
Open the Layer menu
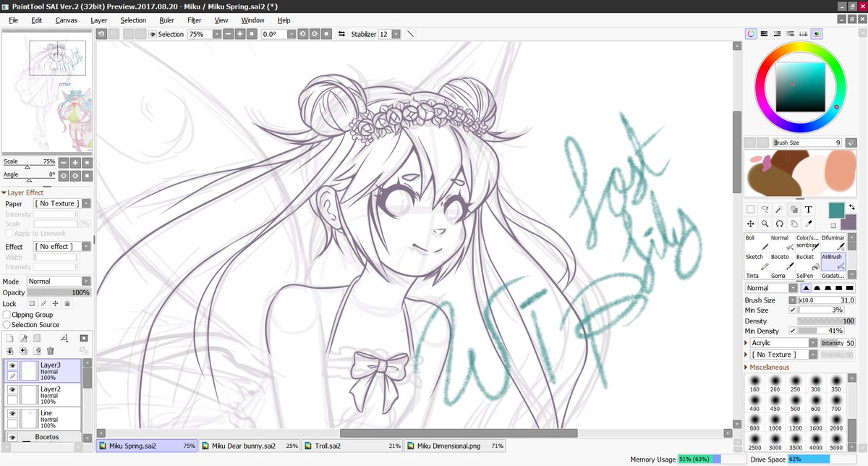pos(98,20)
